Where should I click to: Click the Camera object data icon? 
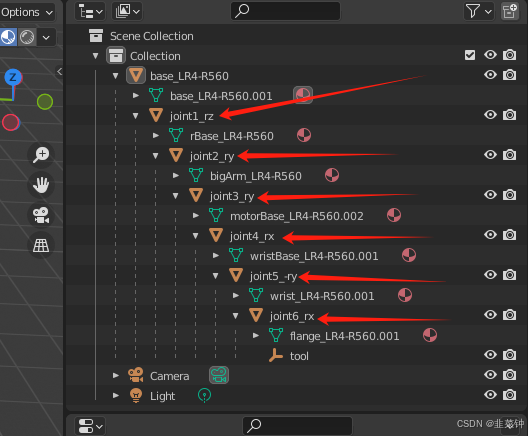tap(219, 375)
